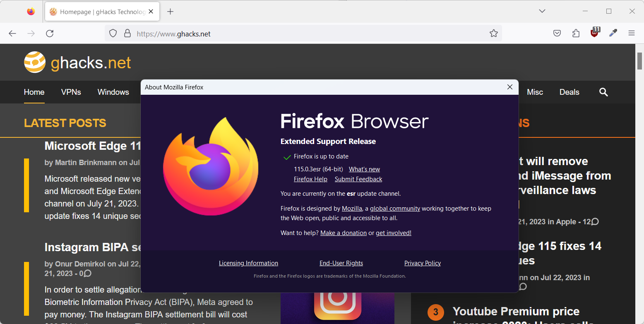Follow the Mozilla link
This screenshot has height=324, width=644.
coord(352,209)
